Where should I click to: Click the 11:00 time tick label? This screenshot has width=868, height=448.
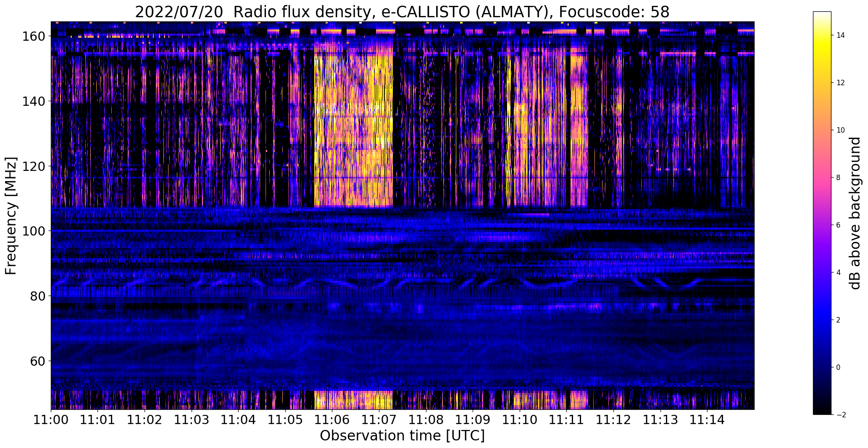coord(51,419)
